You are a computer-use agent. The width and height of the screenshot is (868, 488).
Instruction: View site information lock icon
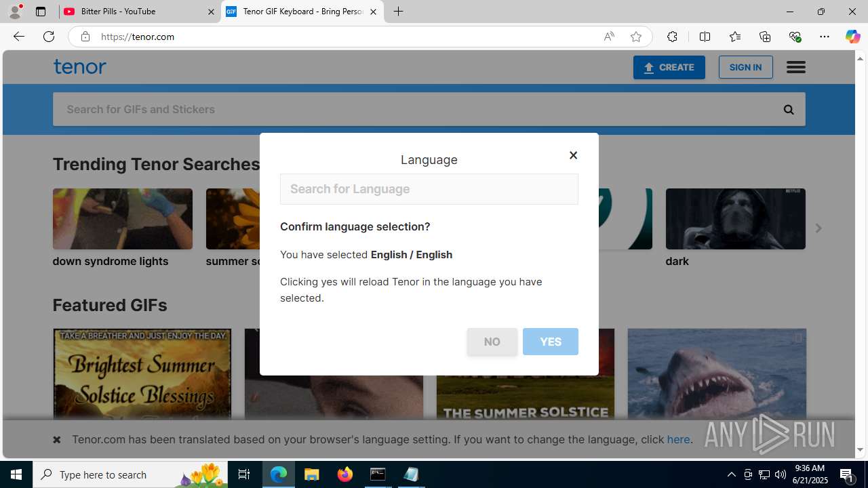85,37
